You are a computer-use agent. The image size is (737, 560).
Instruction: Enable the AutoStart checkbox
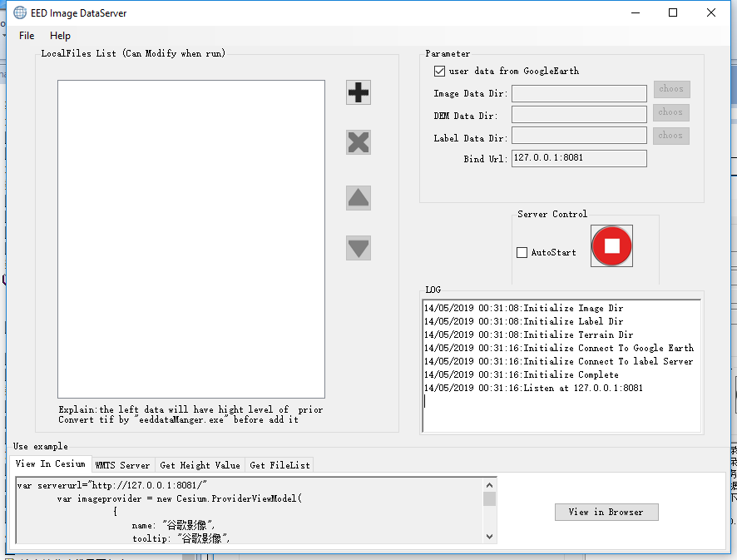[x=522, y=252]
